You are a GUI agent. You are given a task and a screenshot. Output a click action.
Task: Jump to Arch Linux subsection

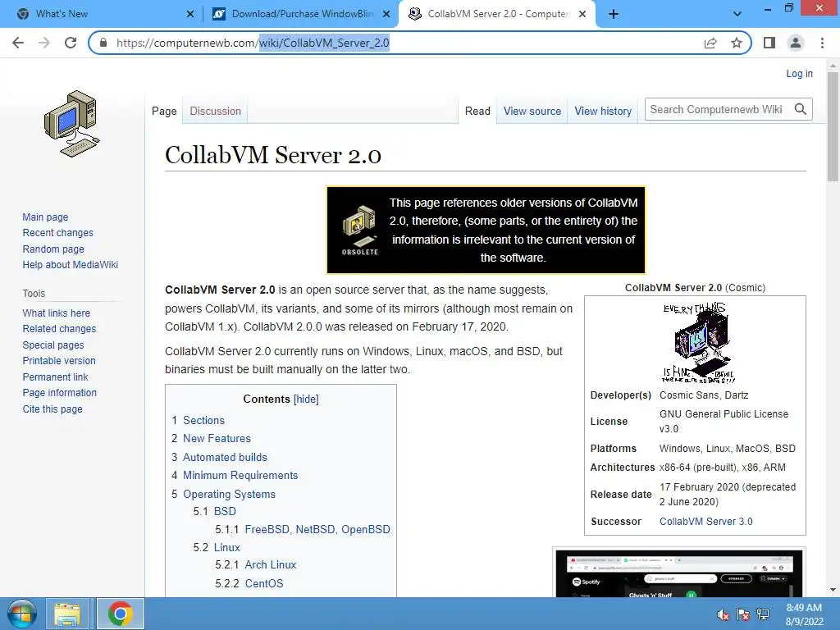click(x=270, y=564)
